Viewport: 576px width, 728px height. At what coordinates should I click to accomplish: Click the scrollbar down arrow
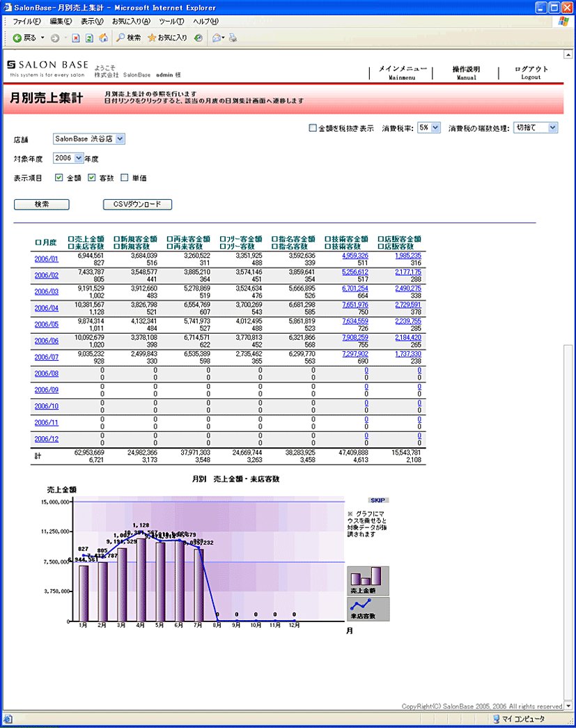[x=568, y=706]
